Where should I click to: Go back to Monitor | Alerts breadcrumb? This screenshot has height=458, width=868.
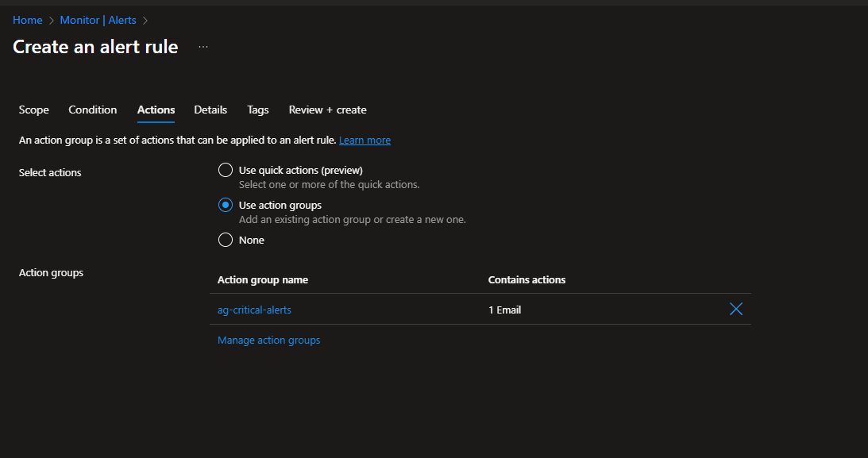(x=98, y=20)
